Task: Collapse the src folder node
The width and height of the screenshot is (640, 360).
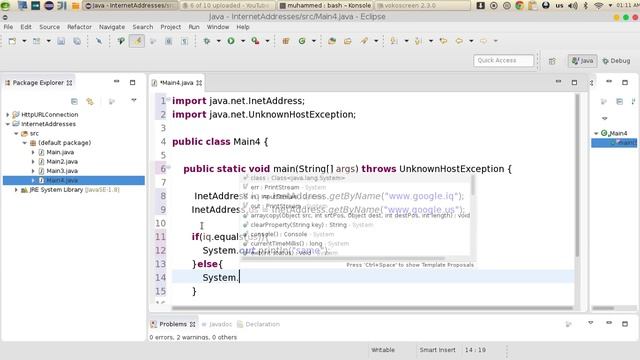Action: point(16,133)
